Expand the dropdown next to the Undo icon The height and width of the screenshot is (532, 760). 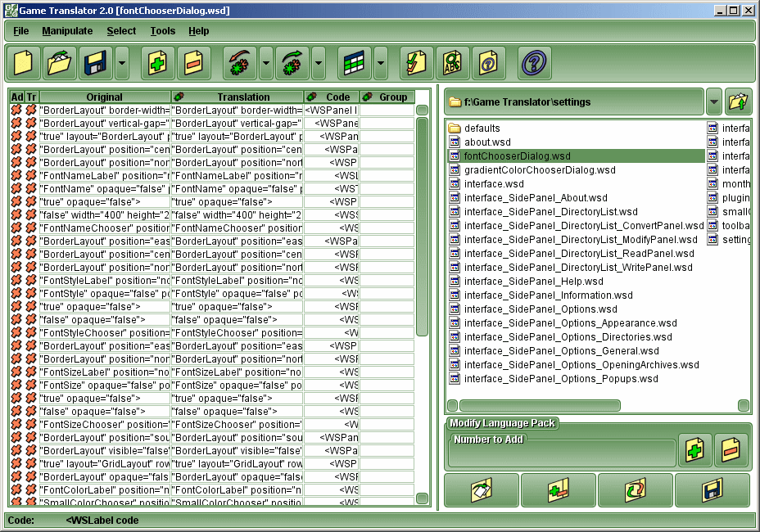coord(265,63)
